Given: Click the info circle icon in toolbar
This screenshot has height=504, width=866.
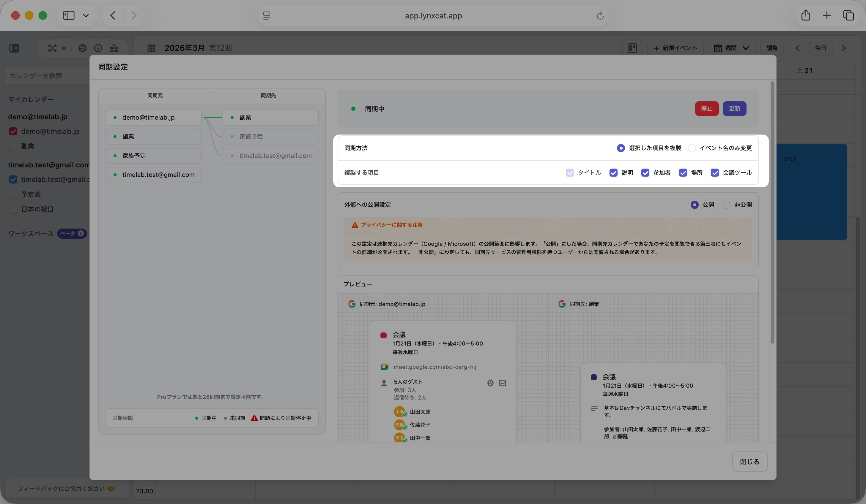Looking at the screenshot, I should [x=98, y=48].
